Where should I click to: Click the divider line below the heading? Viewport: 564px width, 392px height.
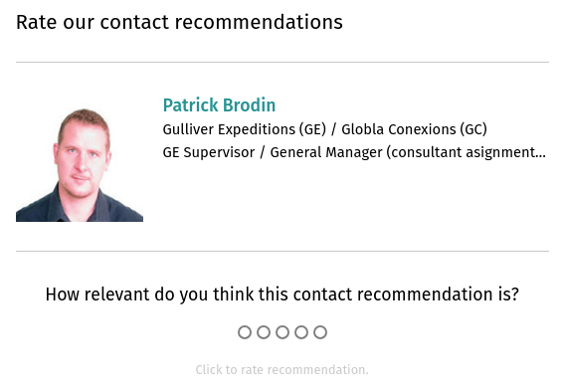coord(282,63)
